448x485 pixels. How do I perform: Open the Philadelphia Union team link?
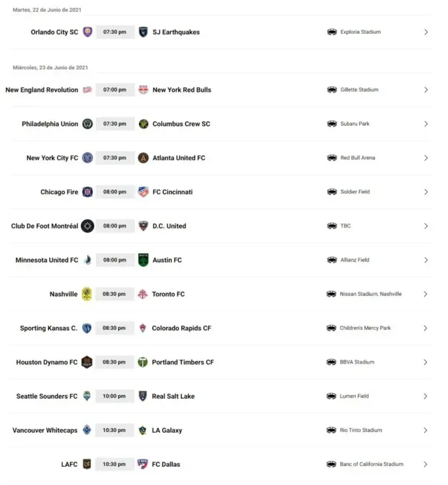coord(50,124)
